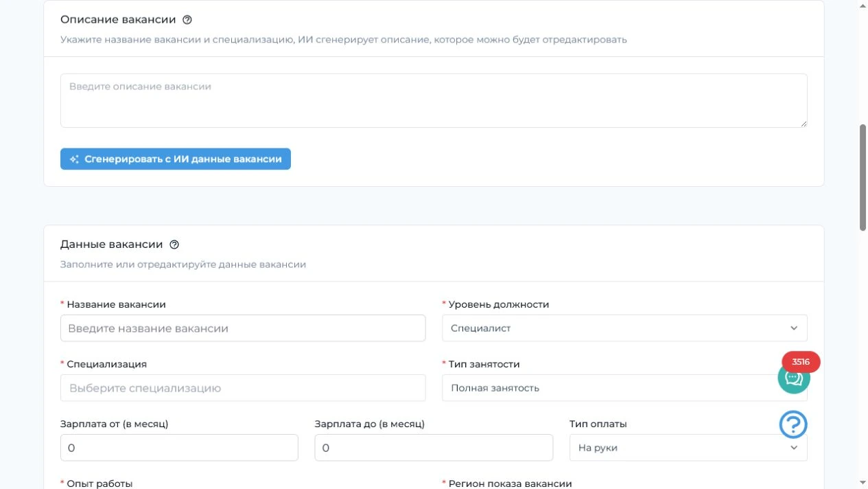Generate vacancy data with AI button

tap(176, 159)
